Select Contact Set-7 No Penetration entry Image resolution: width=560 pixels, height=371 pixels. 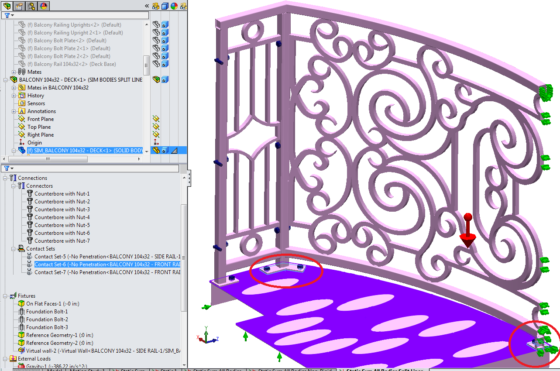tap(107, 272)
